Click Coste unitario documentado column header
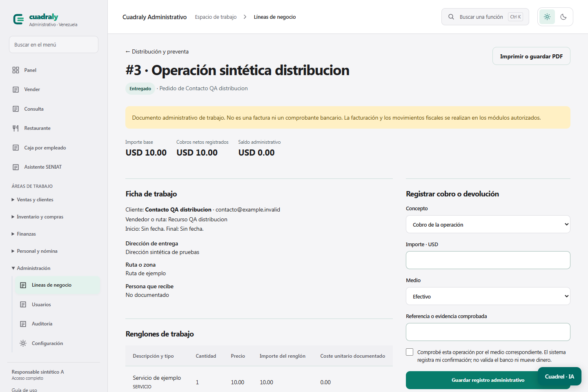Screen dimensions: 588x392 pyautogui.click(x=353, y=356)
